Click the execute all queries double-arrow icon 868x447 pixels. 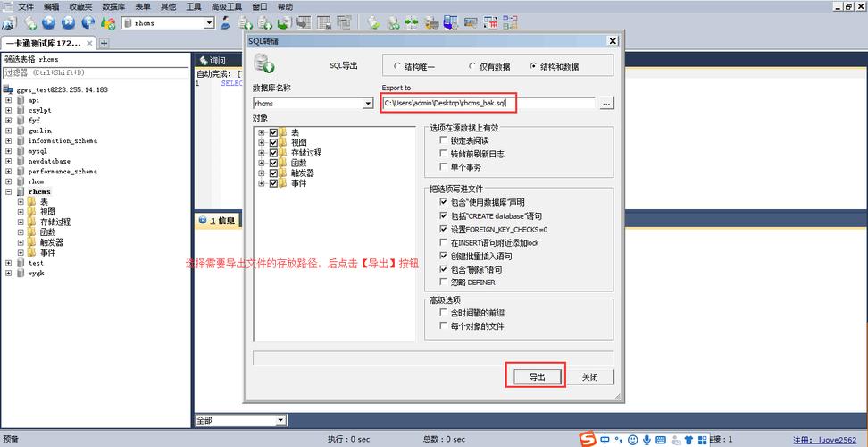click(x=68, y=22)
